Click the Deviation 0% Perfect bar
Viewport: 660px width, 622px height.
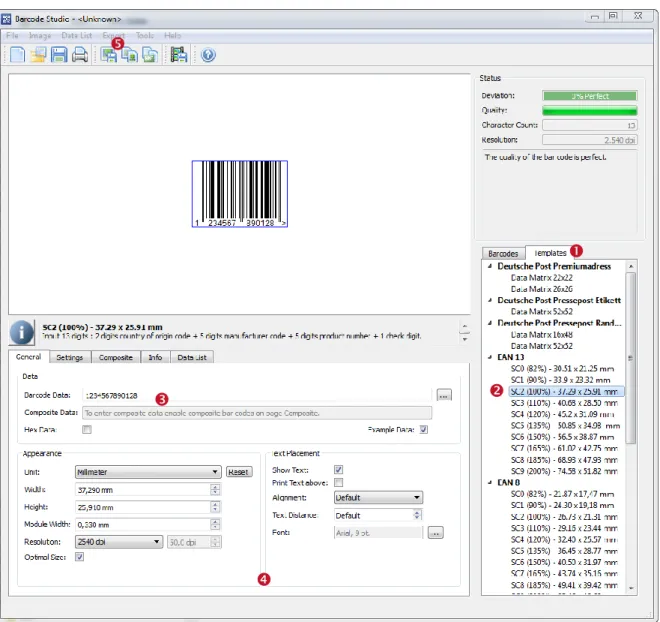point(590,96)
